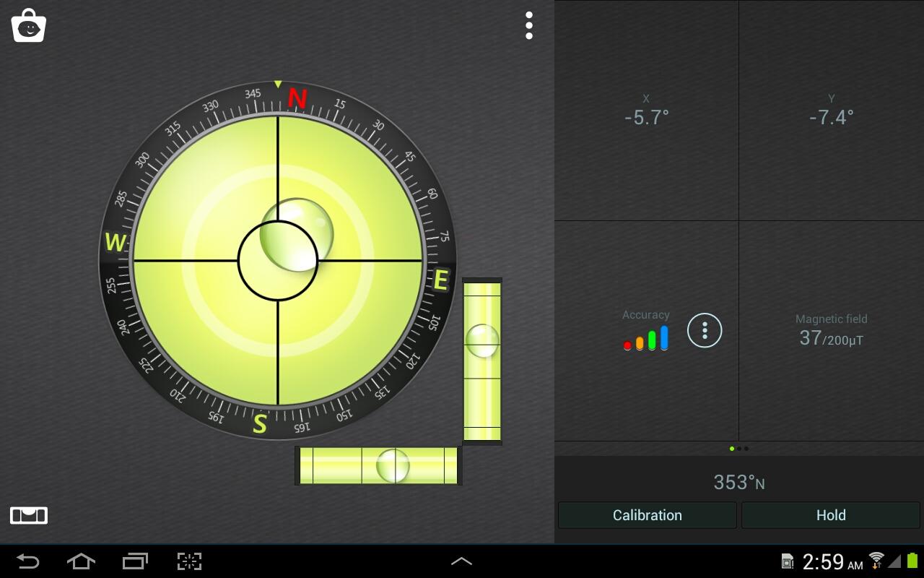Image resolution: width=924 pixels, height=578 pixels.
Task: Tap the Magnetic field reading
Action: 832,331
